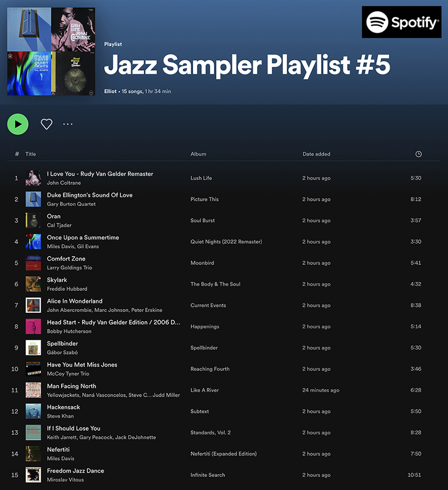This screenshot has width=448, height=490.
Task: Click the Freedom Jazz Dance cover thumbnail
Action: coord(33,475)
